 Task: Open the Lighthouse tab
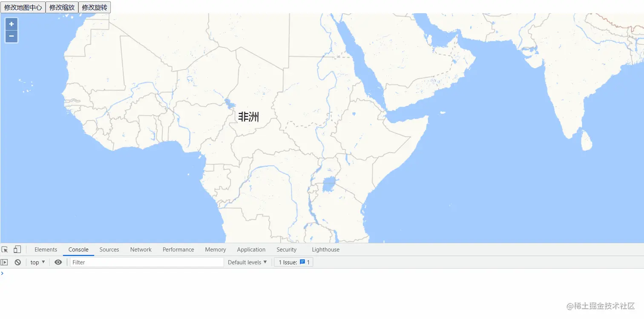(325, 249)
